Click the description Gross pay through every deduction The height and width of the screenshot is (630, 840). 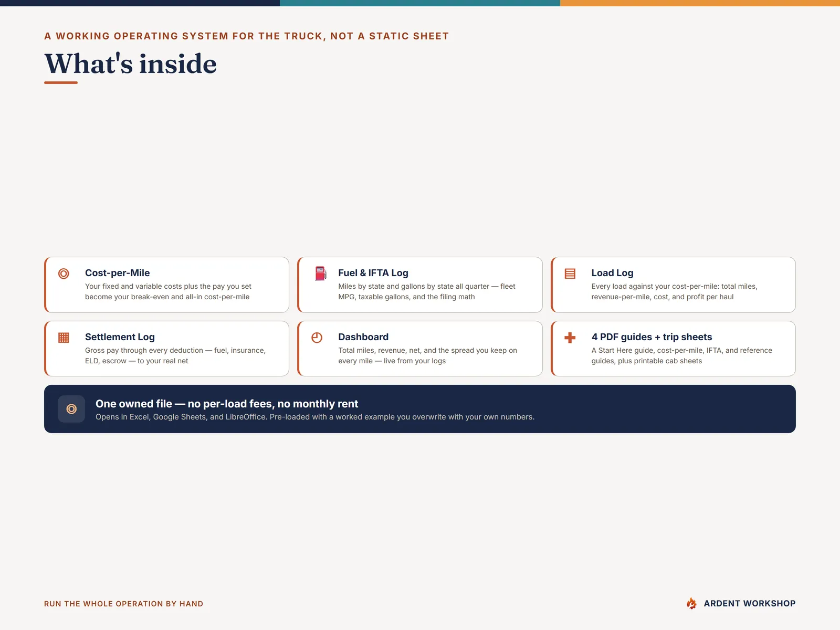tap(175, 355)
